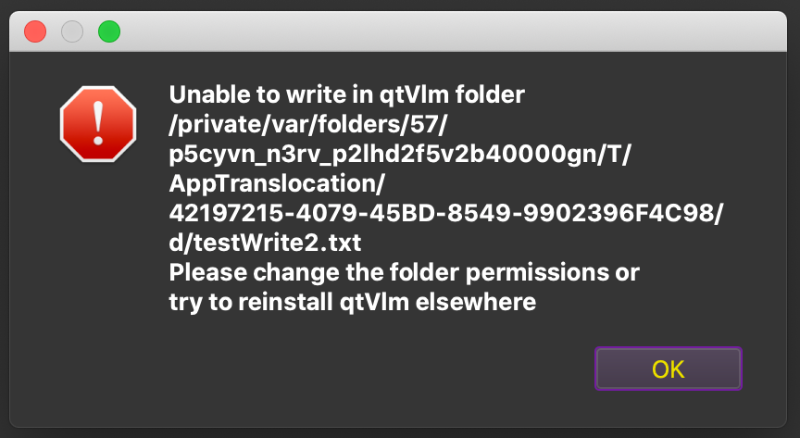
Task: Click the empty title bar area
Action: pyautogui.click(x=449, y=32)
